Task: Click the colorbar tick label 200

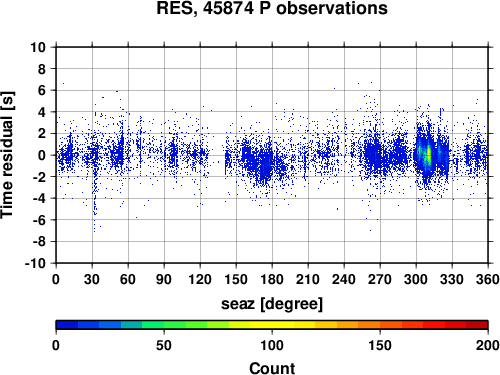Action: coord(488,345)
